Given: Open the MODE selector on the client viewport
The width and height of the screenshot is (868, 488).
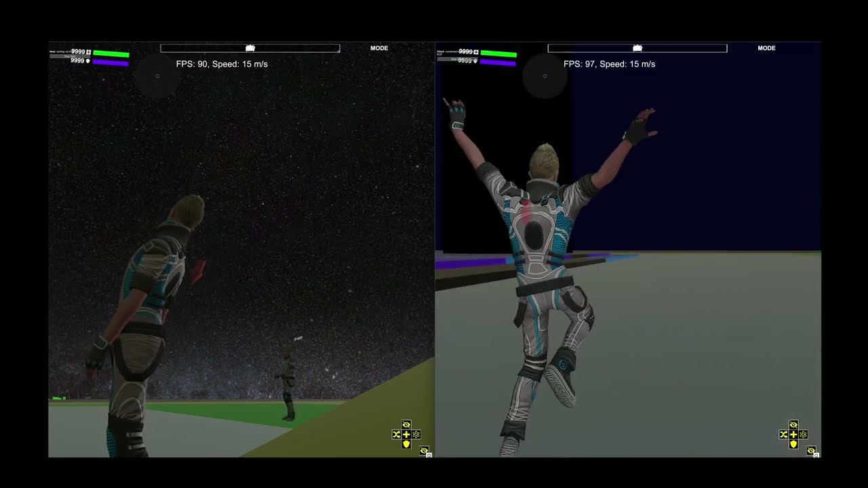Looking at the screenshot, I should click(766, 48).
